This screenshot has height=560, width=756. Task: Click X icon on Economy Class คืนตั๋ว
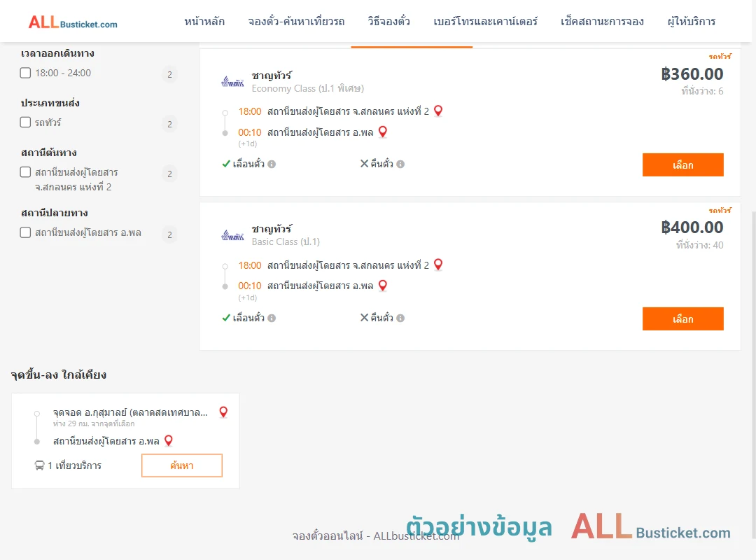(x=364, y=164)
